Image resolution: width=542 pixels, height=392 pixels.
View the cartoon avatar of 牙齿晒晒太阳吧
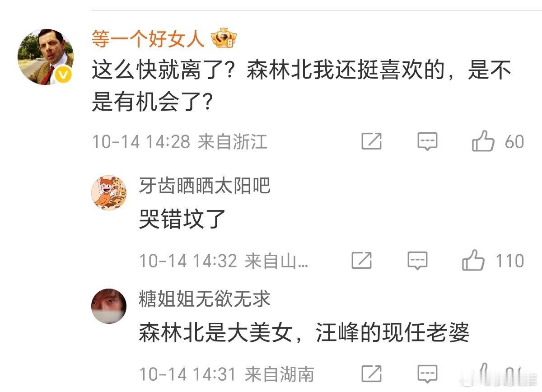[x=109, y=193]
